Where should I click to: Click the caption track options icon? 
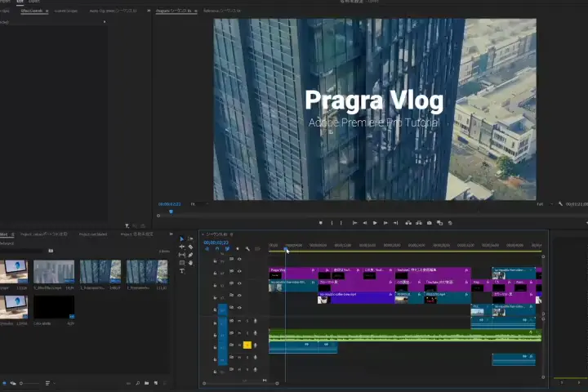tap(257, 249)
